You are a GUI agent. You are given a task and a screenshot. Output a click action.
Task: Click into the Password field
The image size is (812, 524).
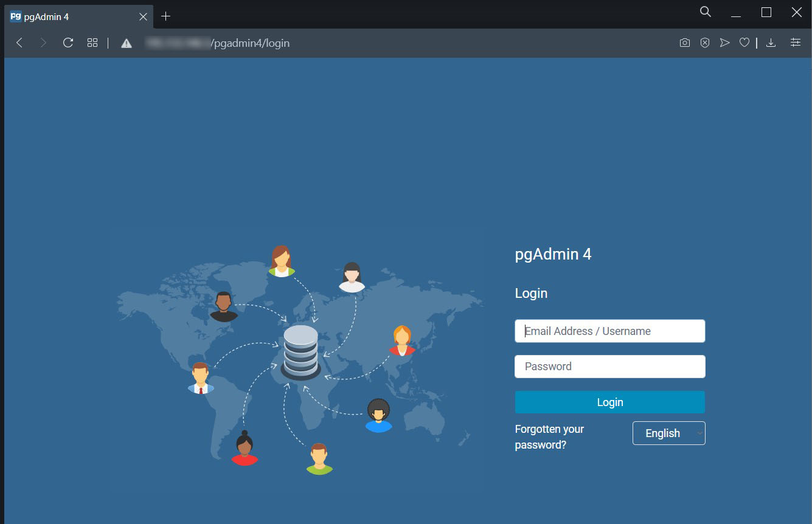coord(609,367)
